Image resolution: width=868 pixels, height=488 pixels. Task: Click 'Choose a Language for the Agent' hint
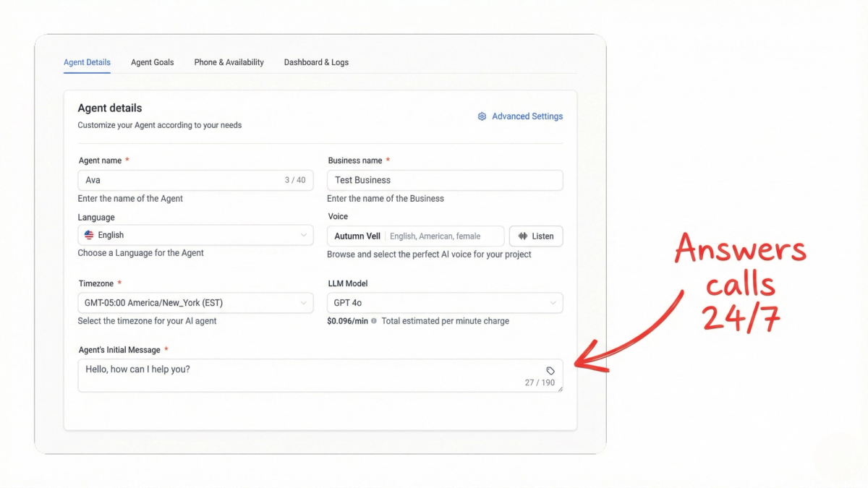coord(141,253)
